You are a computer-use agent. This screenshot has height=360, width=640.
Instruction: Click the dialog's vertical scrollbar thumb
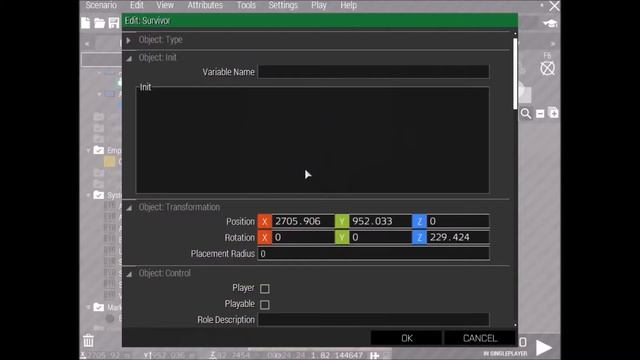tap(515, 74)
